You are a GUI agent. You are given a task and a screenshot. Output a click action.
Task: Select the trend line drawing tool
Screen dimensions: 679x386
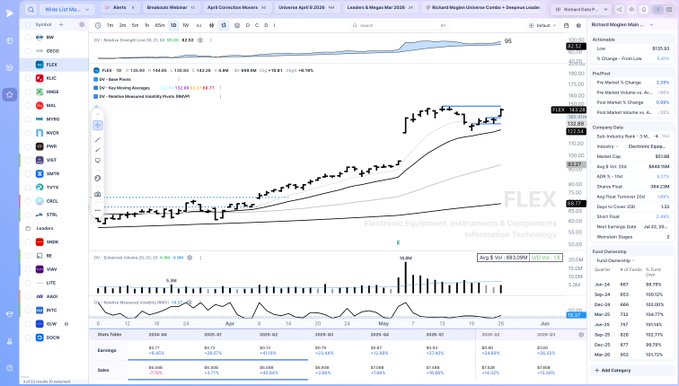click(97, 139)
